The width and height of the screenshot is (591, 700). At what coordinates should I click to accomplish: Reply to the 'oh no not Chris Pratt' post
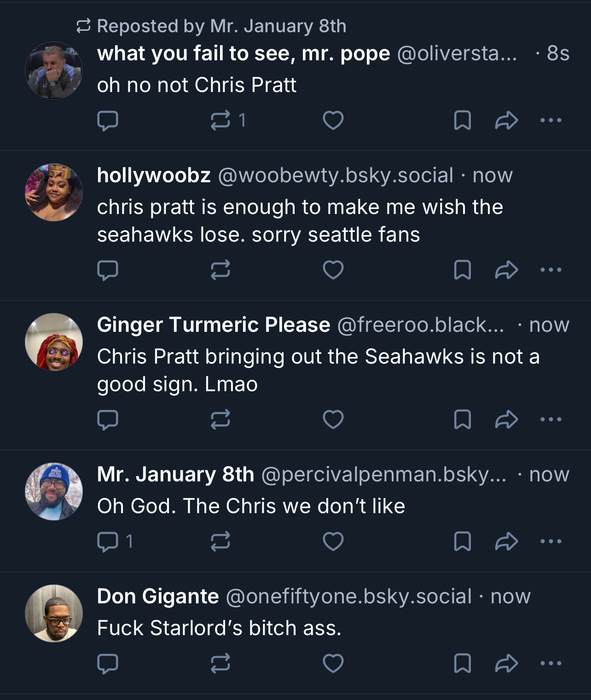(x=108, y=121)
